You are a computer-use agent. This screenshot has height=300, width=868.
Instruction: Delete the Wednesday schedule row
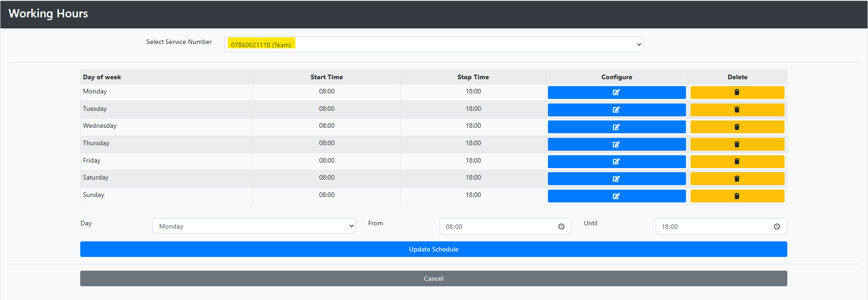coord(737,127)
